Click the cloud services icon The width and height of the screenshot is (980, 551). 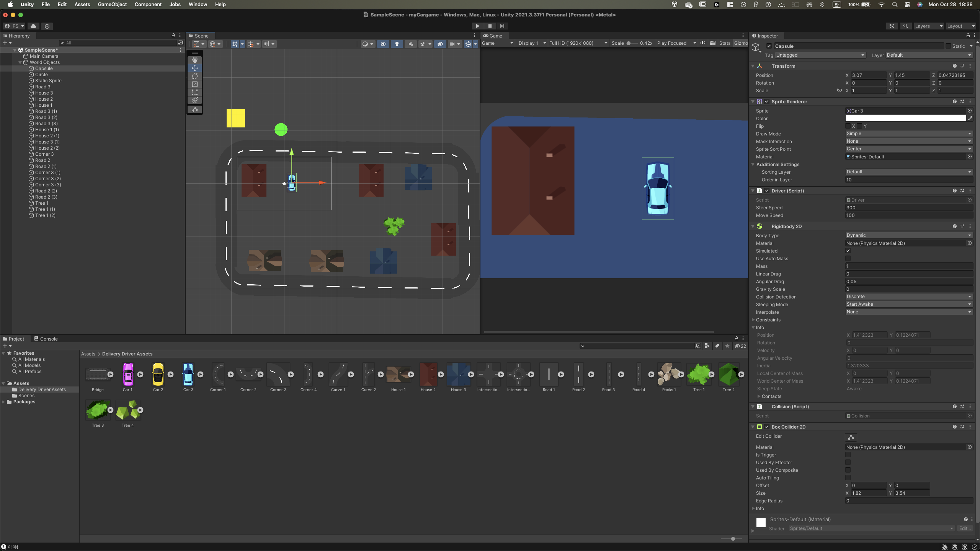click(x=33, y=26)
